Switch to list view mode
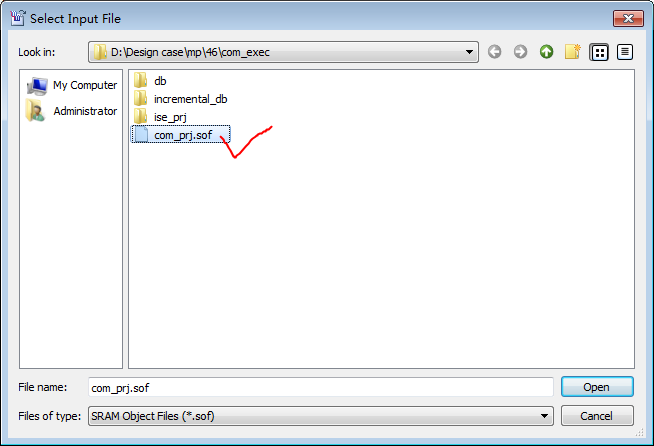 (x=599, y=52)
